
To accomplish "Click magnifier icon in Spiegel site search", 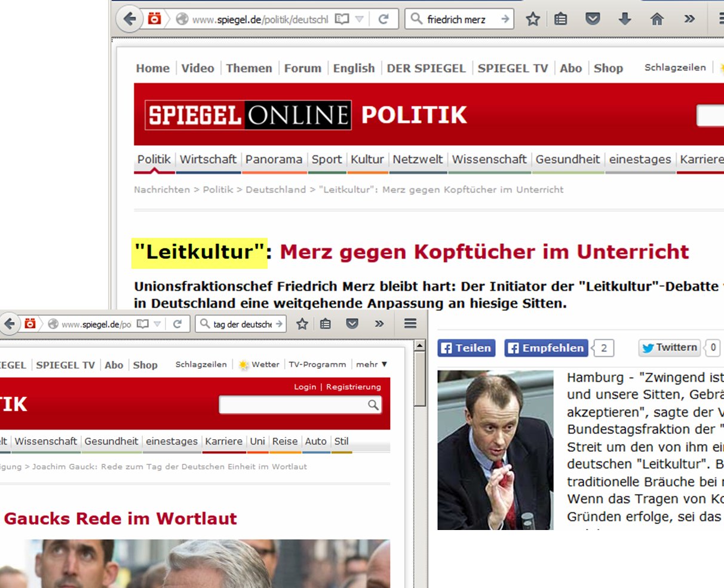I will click(373, 405).
